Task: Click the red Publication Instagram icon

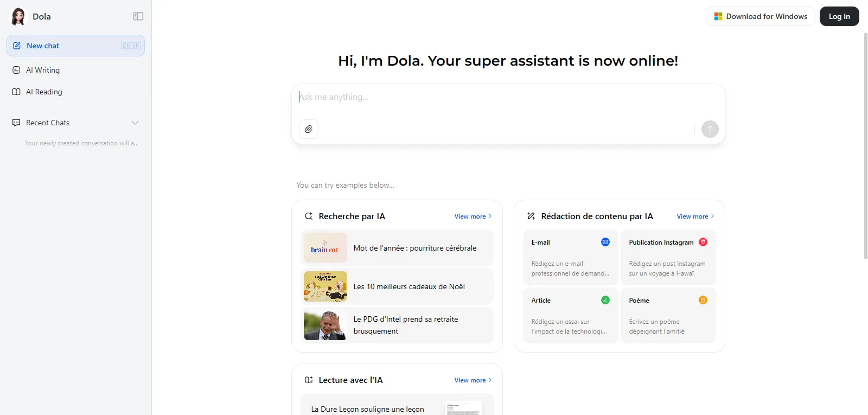Action: (x=703, y=242)
